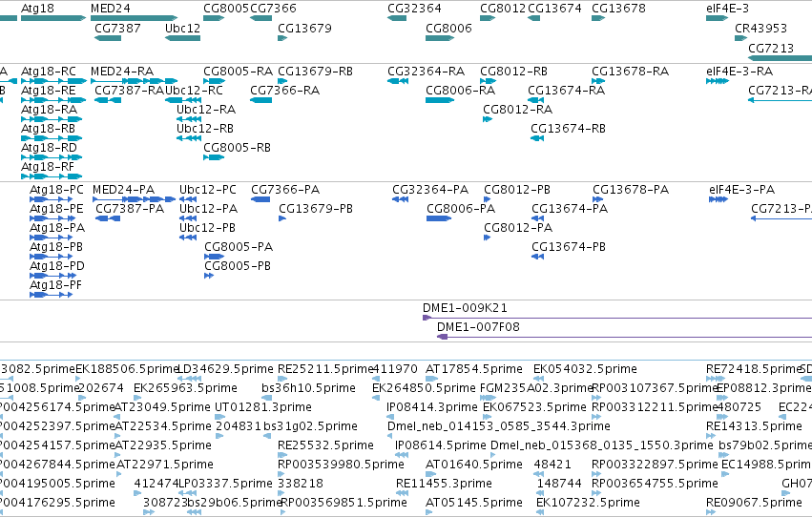Select the eIF4E-3-RA transcript

click(x=718, y=81)
